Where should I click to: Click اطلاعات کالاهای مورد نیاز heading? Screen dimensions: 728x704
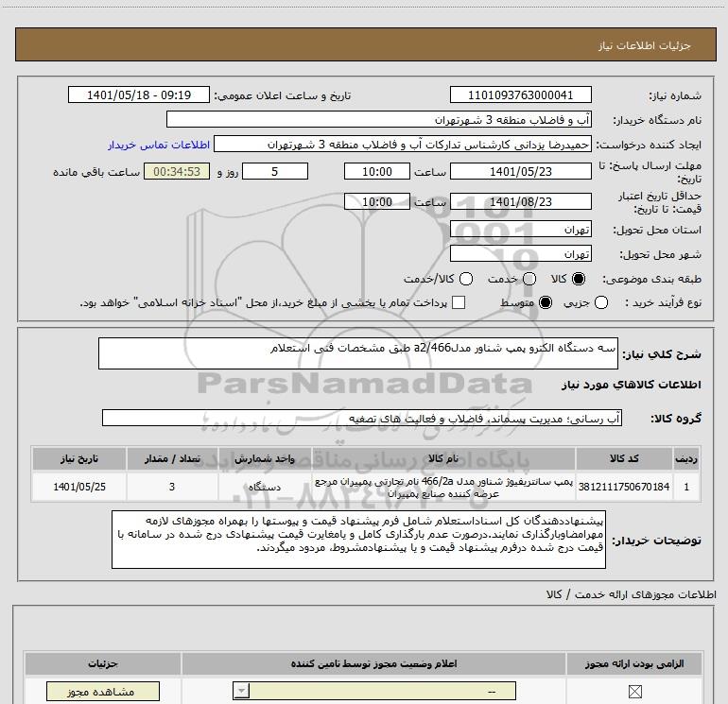[x=631, y=385]
